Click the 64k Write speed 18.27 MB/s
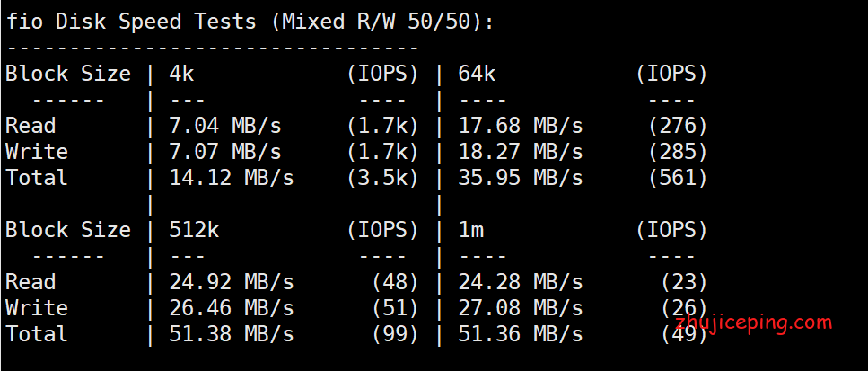Viewport: 868px width, 371px height. [521, 153]
